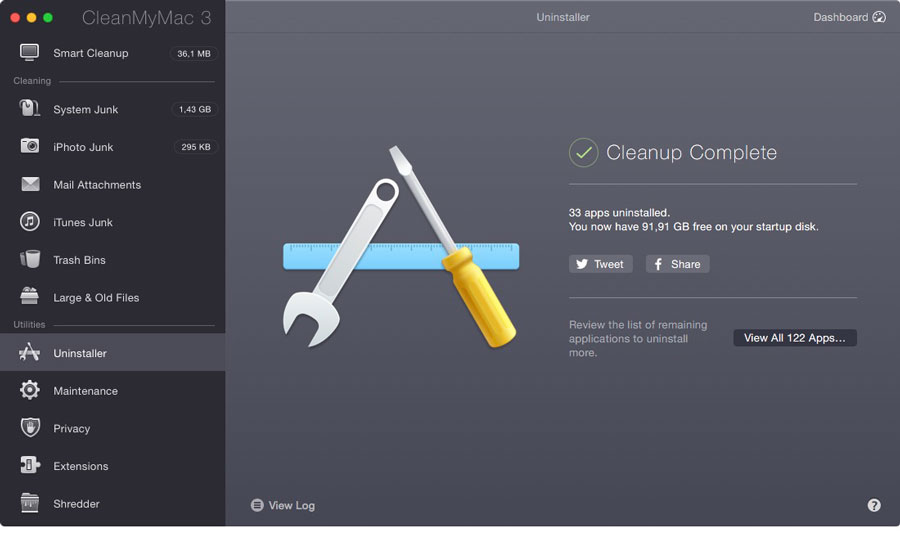Click the Large & Old Files box icon

click(x=29, y=296)
